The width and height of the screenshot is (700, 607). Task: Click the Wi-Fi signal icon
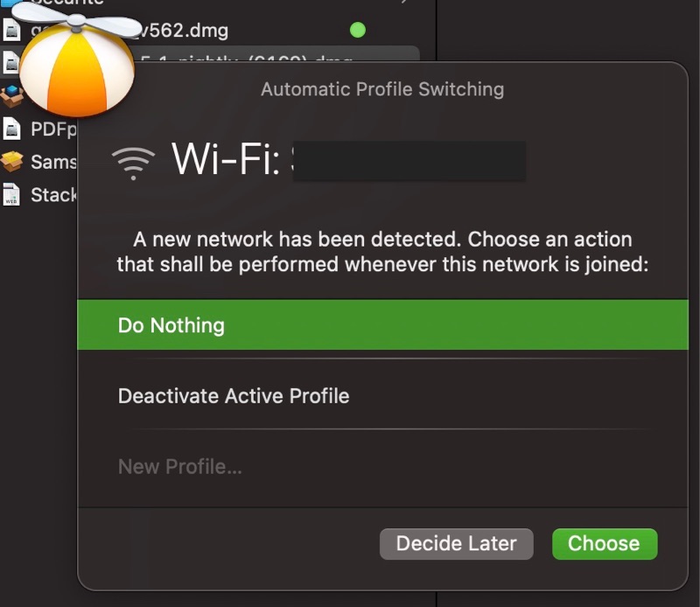(x=133, y=162)
